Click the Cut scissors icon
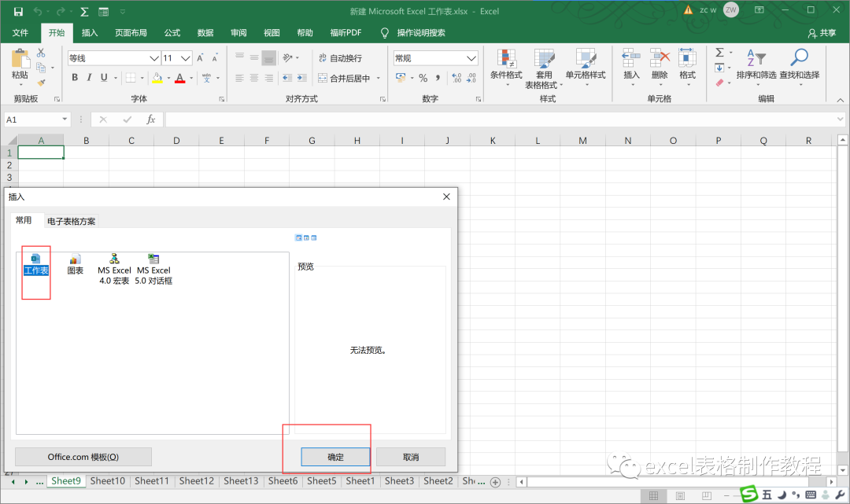 [x=41, y=53]
